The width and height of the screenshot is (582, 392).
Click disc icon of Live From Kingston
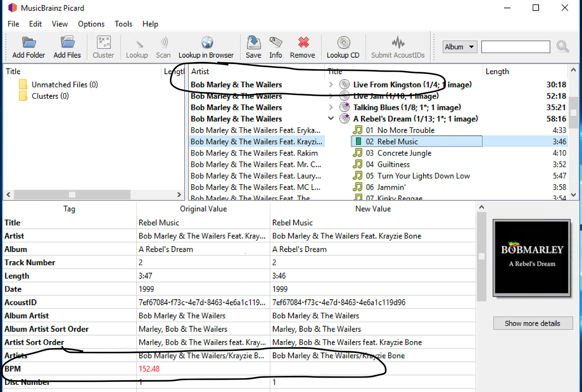point(345,84)
